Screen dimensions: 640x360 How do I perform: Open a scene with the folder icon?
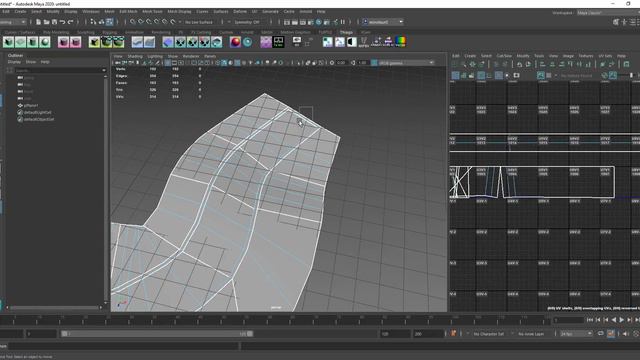coord(47,22)
